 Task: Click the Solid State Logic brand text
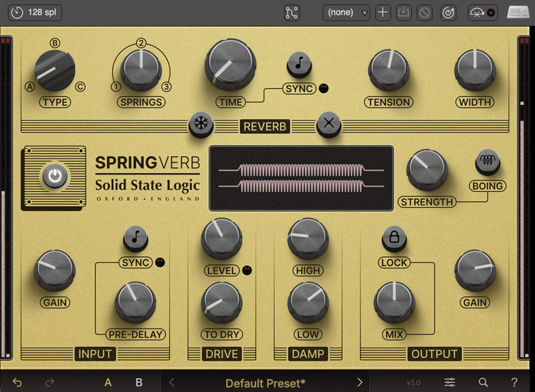coord(147,185)
